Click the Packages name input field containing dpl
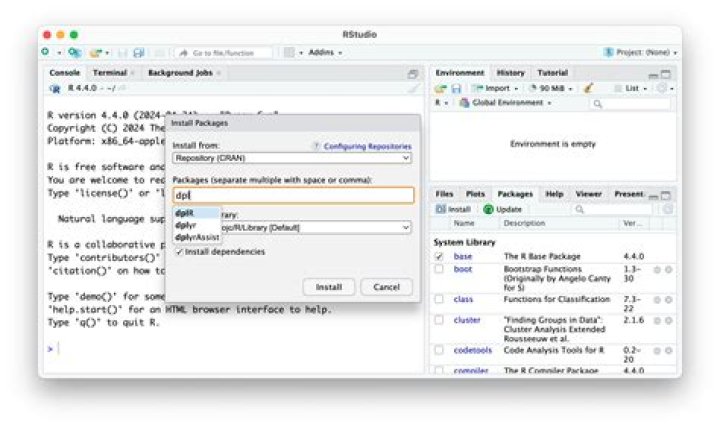Image resolution: width=720 pixels, height=428 pixels. (293, 195)
